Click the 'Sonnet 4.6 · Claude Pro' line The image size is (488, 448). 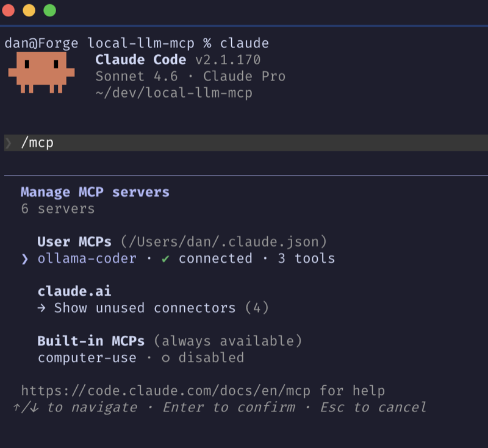pyautogui.click(x=190, y=76)
